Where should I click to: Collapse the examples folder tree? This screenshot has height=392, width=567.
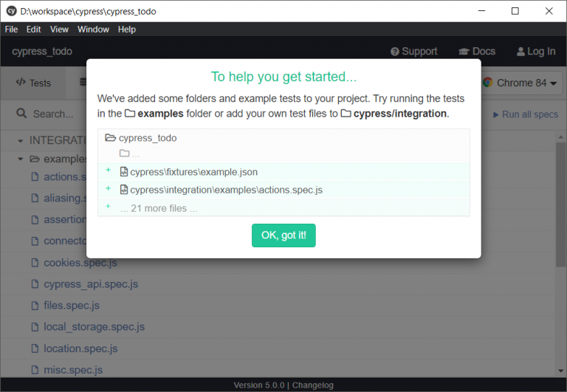coord(21,159)
